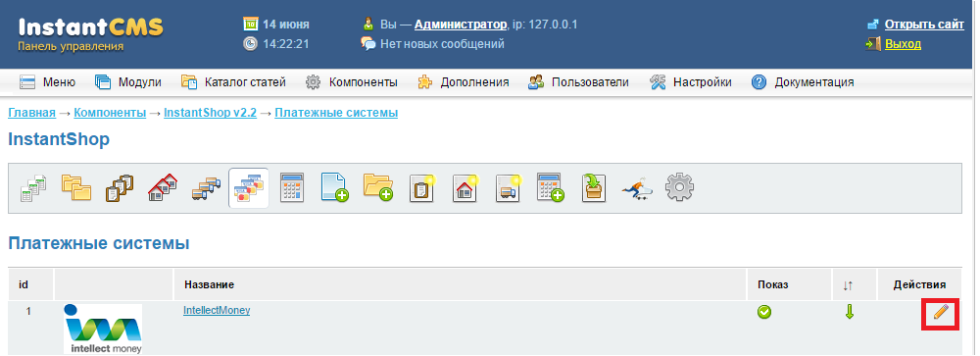
Task: Click the add document plus icon
Action: [x=334, y=187]
